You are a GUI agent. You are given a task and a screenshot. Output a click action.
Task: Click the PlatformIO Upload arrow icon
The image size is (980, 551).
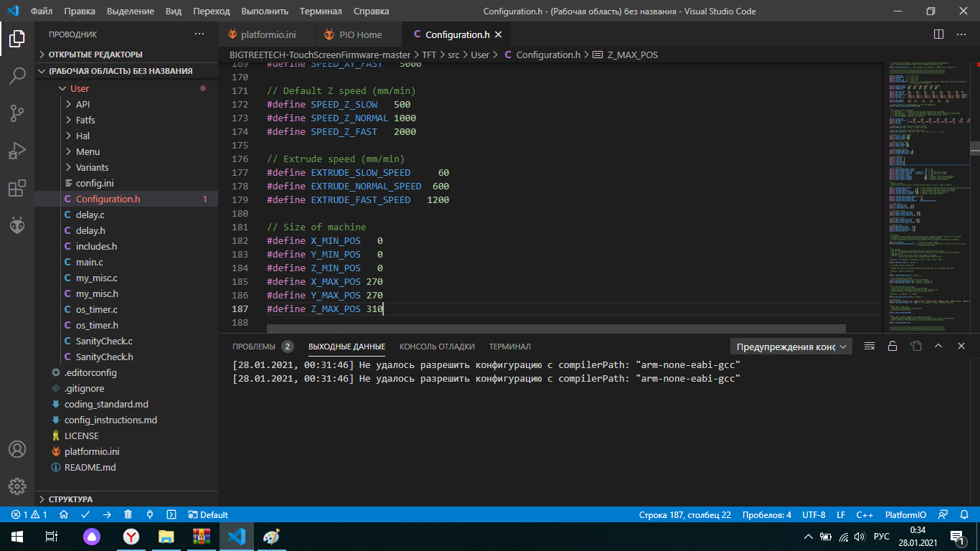[x=107, y=514]
